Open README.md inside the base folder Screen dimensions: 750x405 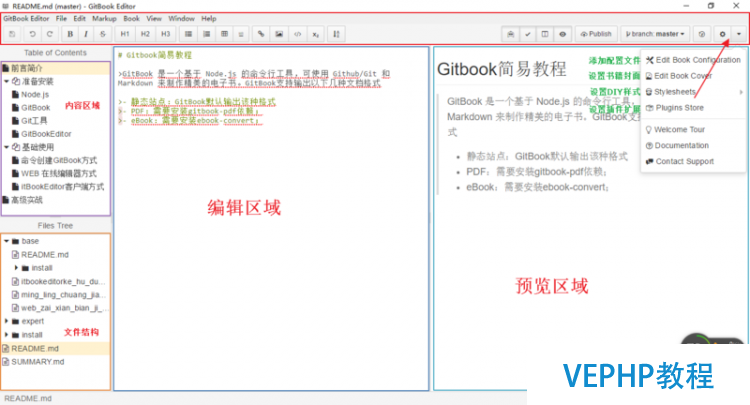tap(44, 255)
